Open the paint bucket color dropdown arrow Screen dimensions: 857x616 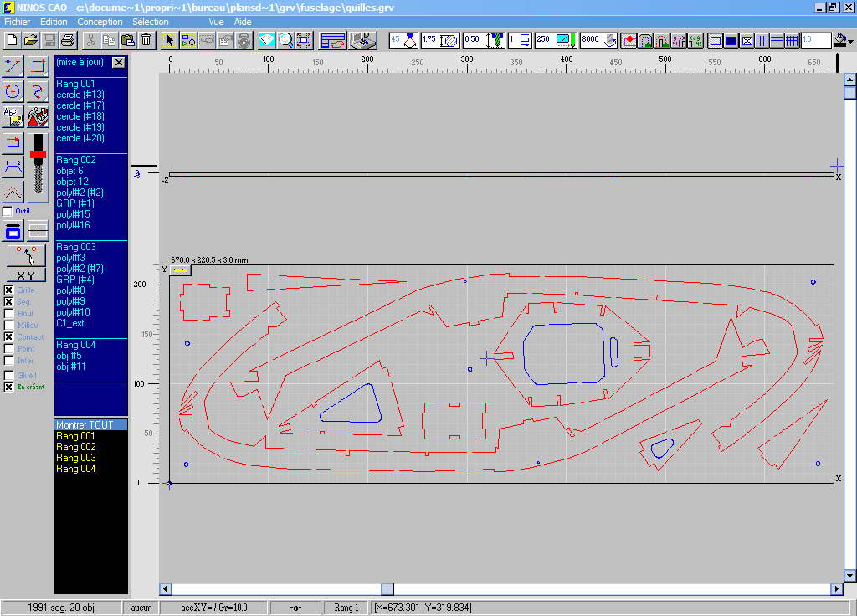click(x=851, y=41)
